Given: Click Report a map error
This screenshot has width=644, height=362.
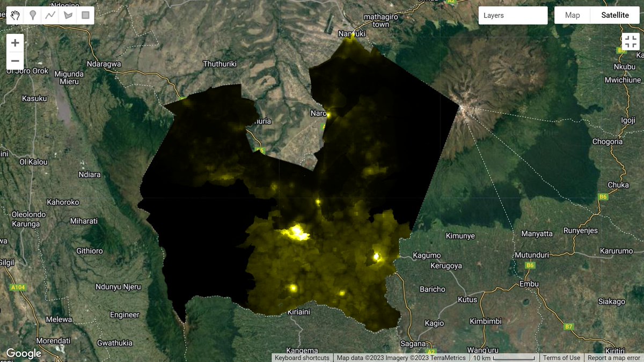Looking at the screenshot, I should 612,358.
